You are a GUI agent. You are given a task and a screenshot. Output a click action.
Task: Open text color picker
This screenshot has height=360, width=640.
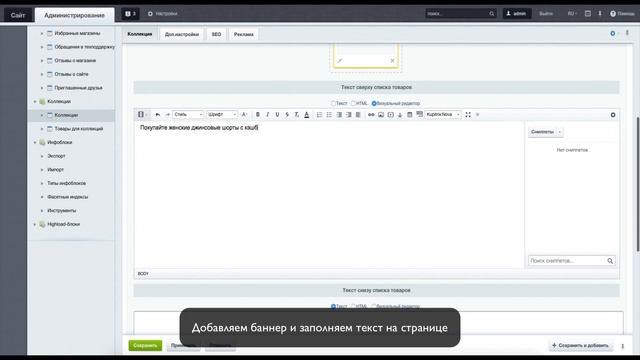307,115
